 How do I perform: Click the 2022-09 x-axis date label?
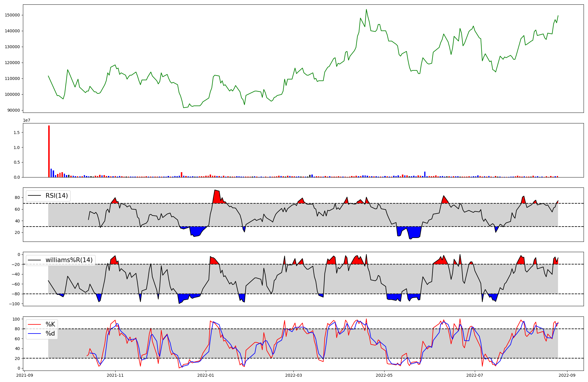[567, 375]
